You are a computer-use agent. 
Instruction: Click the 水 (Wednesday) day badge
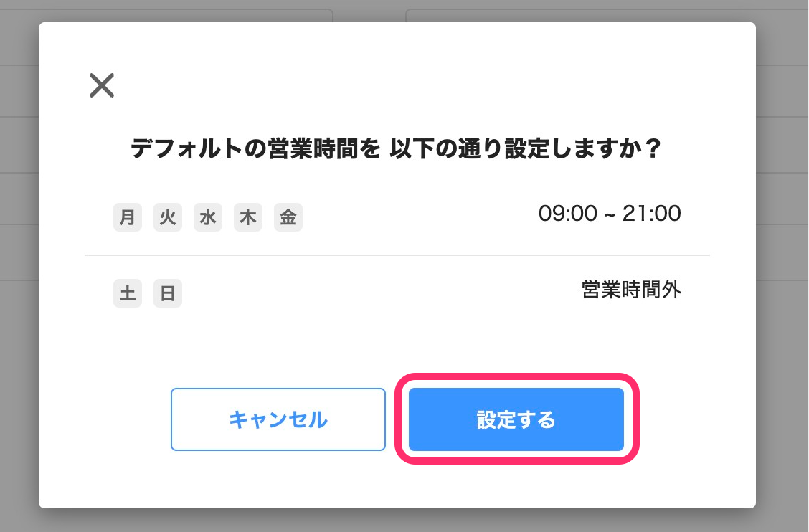coord(208,217)
